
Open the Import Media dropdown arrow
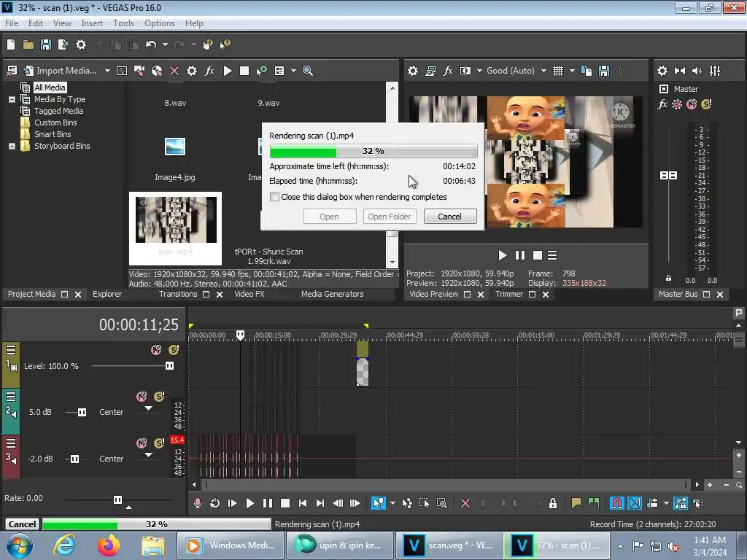click(107, 71)
